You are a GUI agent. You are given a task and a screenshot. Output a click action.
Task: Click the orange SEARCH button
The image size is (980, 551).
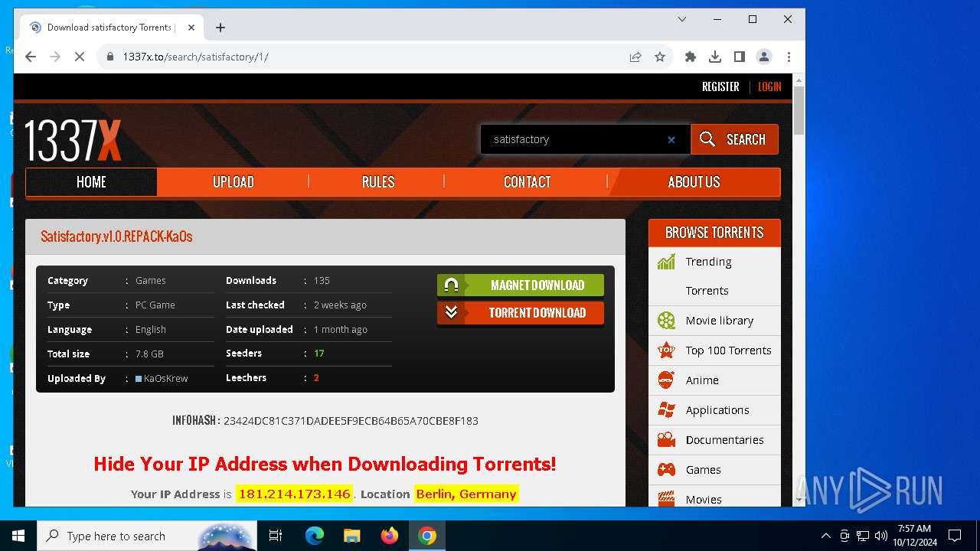pos(734,139)
